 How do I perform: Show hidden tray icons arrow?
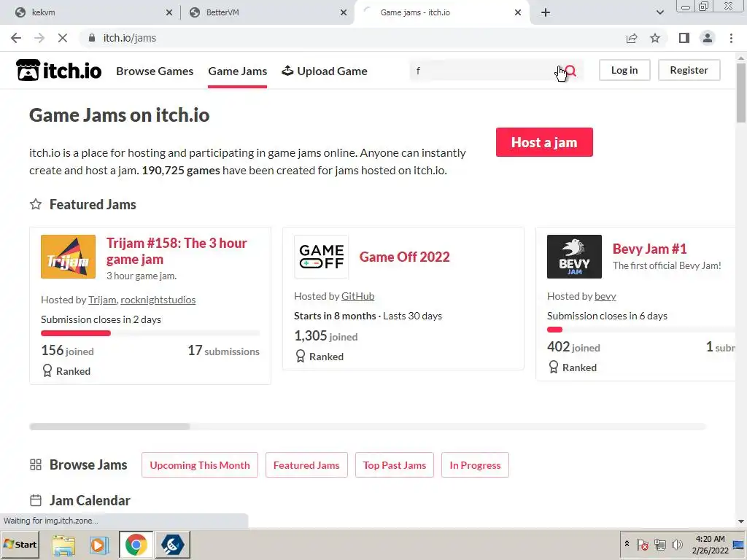pos(627,544)
